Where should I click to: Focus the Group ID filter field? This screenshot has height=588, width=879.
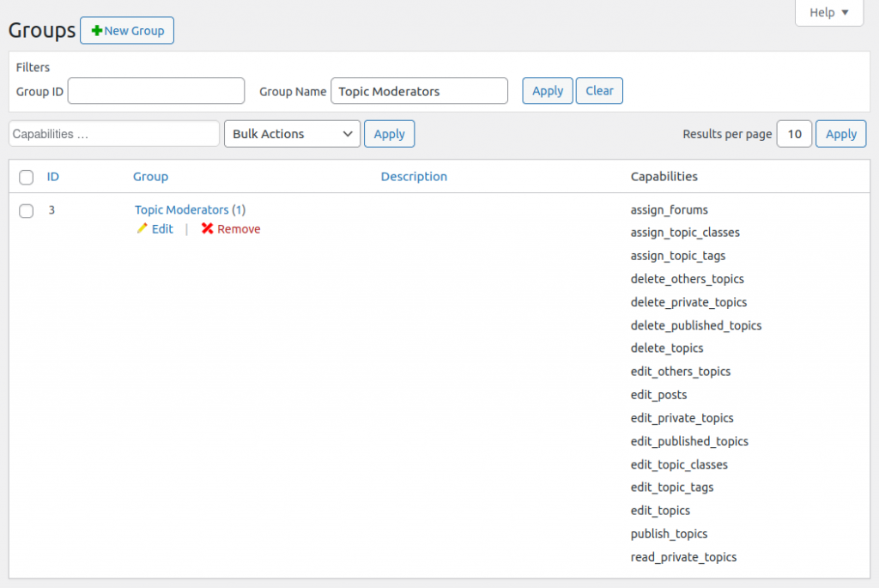156,91
